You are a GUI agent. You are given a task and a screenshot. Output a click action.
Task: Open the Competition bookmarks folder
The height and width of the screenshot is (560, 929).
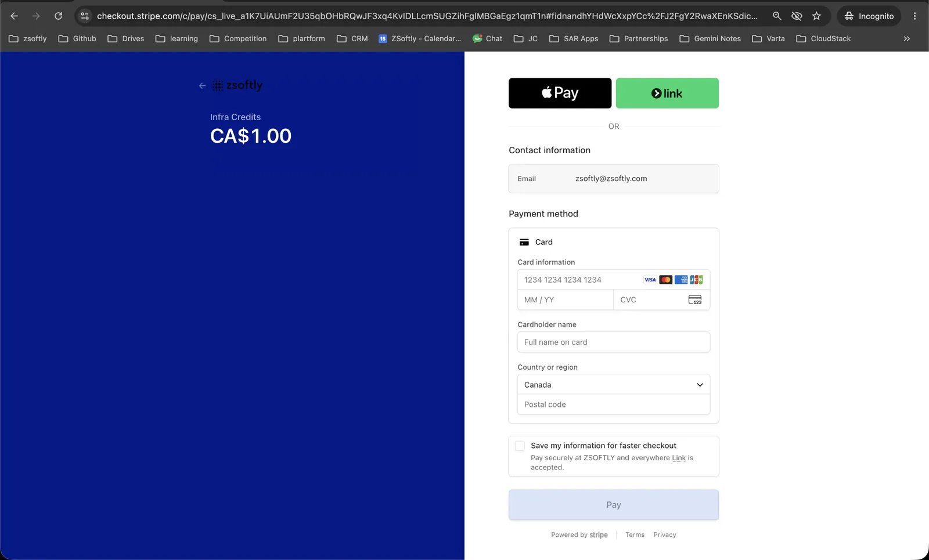pos(238,39)
